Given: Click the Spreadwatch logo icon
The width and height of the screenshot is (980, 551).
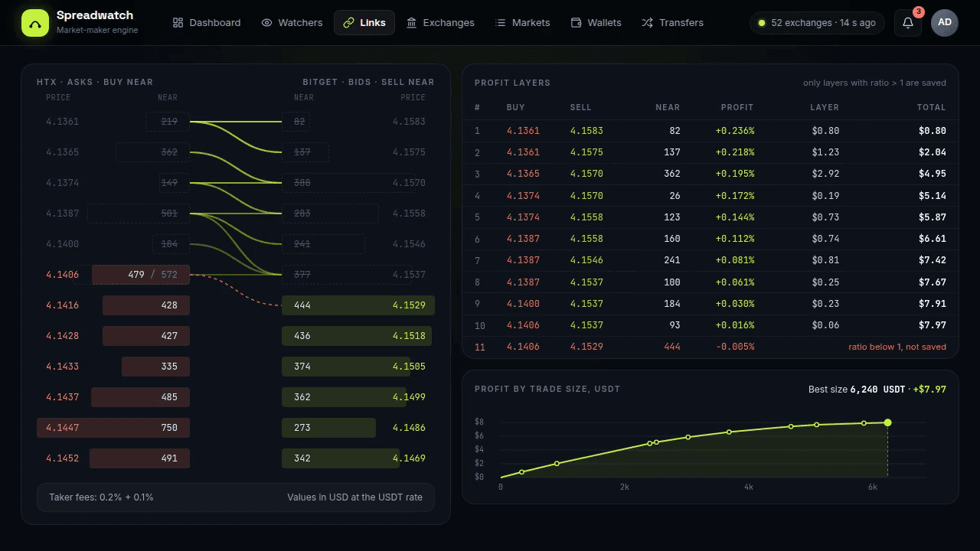Looking at the screenshot, I should click(x=34, y=23).
